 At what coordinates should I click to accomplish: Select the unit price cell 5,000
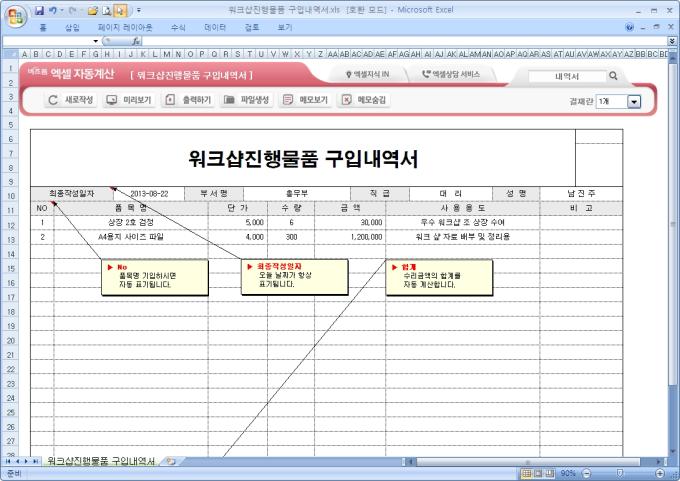[x=238, y=223]
